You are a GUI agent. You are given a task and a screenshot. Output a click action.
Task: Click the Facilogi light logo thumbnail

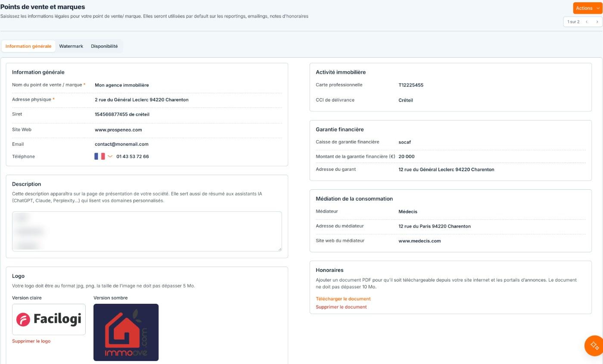click(49, 319)
